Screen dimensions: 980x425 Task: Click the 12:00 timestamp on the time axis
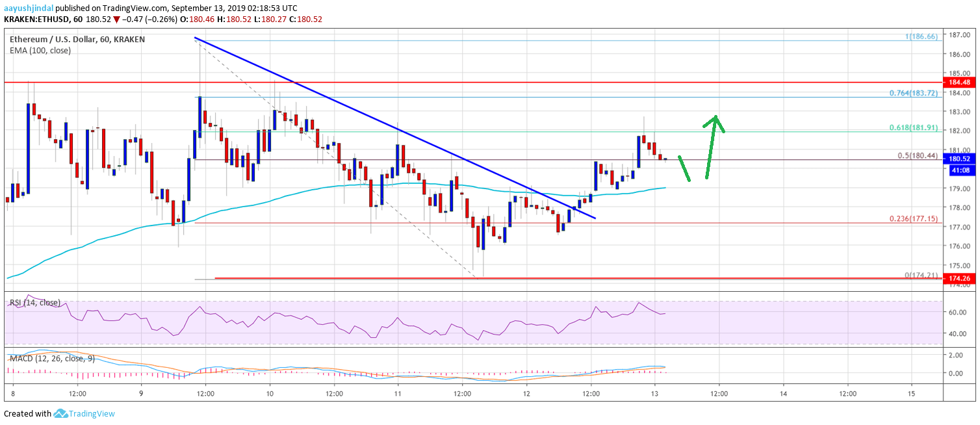tap(77, 393)
